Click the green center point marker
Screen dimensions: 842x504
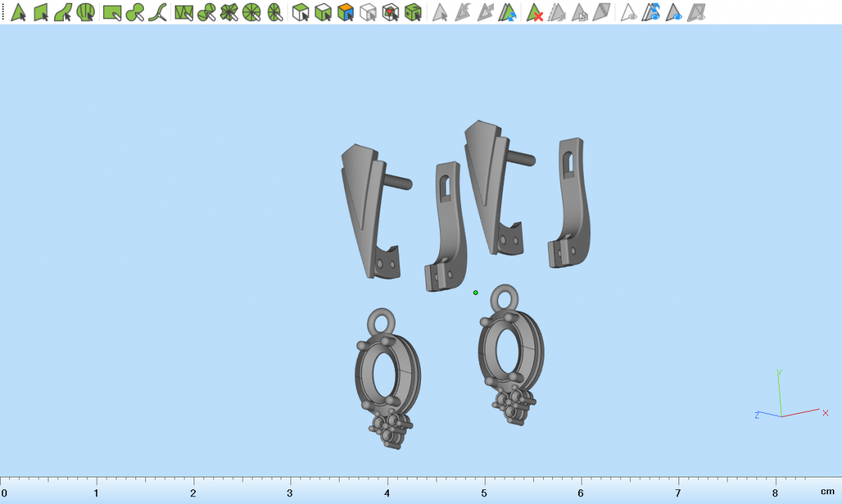[476, 292]
